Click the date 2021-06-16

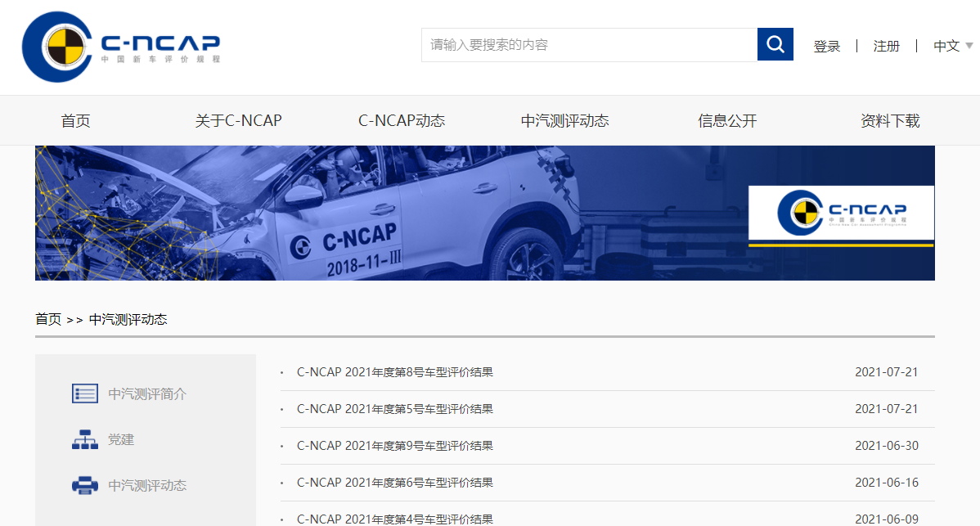[x=886, y=483]
